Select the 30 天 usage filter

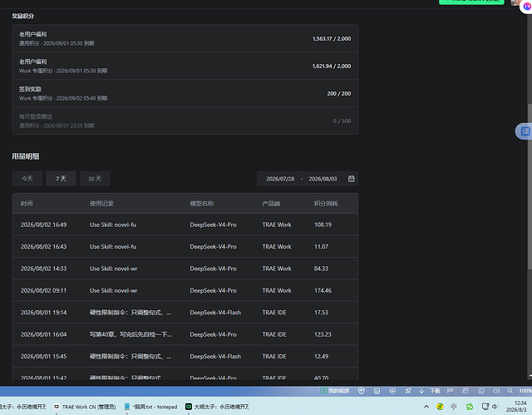click(x=95, y=179)
